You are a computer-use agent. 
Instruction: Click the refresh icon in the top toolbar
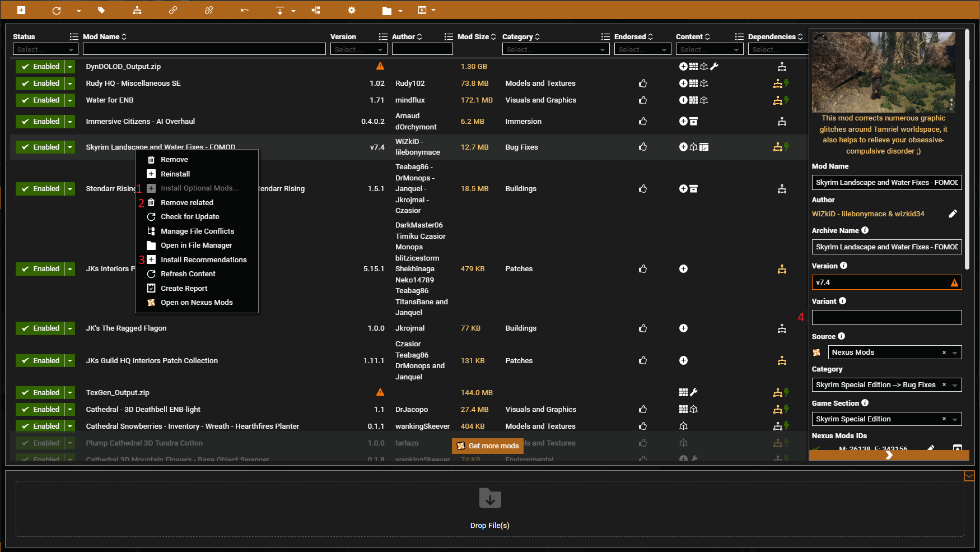point(57,10)
